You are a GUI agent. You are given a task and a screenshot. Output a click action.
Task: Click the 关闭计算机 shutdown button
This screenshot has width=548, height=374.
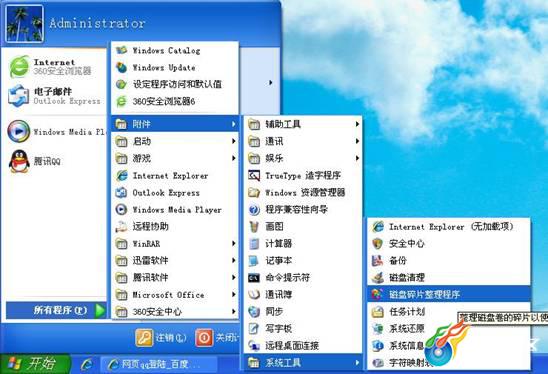(x=217, y=338)
